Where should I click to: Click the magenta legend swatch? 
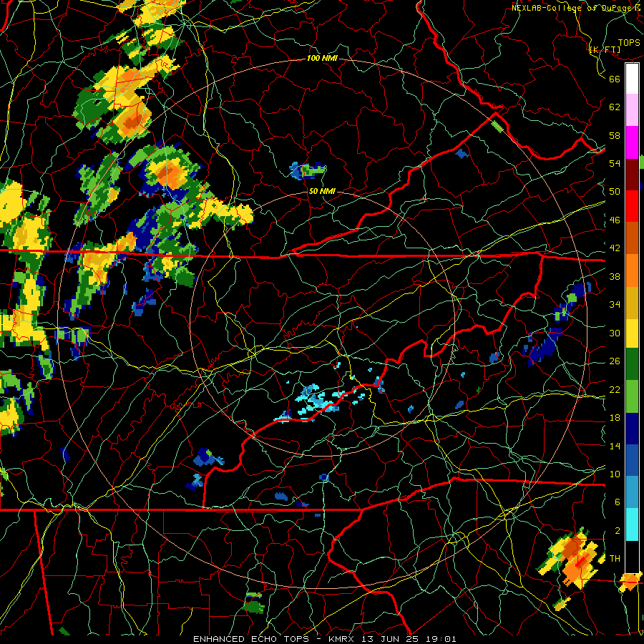click(x=632, y=142)
